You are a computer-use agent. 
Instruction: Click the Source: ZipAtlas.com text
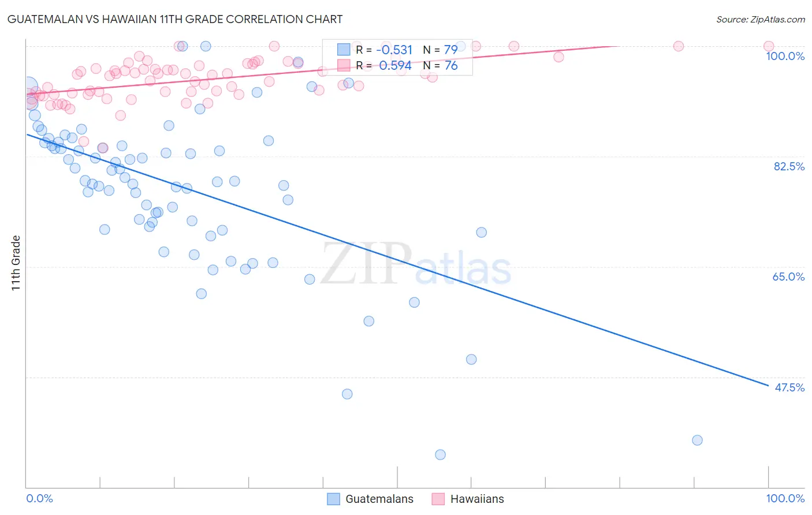[761, 19]
